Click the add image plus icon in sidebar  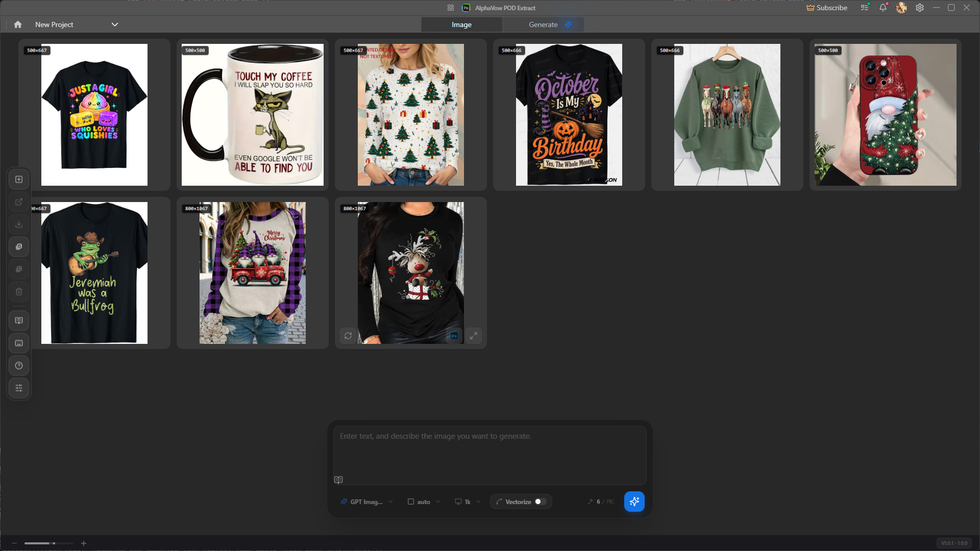click(19, 180)
